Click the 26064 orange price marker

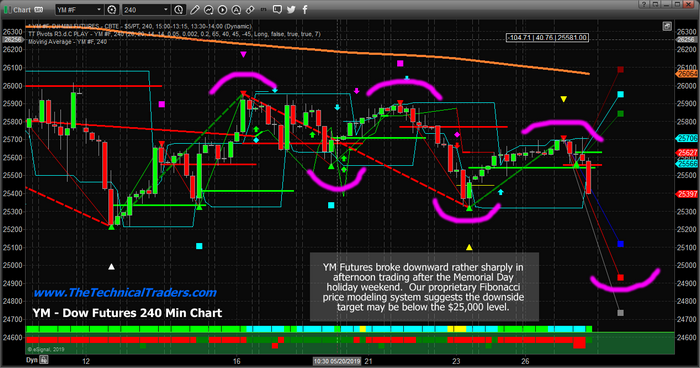(x=687, y=74)
